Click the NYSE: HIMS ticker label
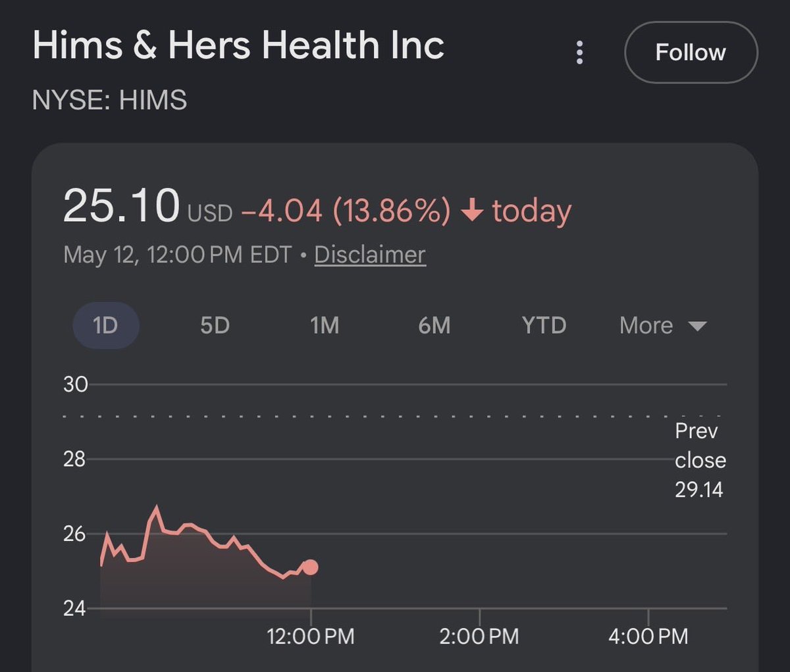Viewport: 790px width, 672px height. click(109, 100)
